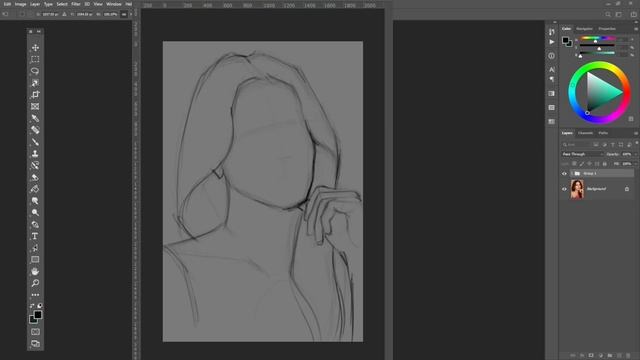Open Character panel icon in dock

[551, 70]
